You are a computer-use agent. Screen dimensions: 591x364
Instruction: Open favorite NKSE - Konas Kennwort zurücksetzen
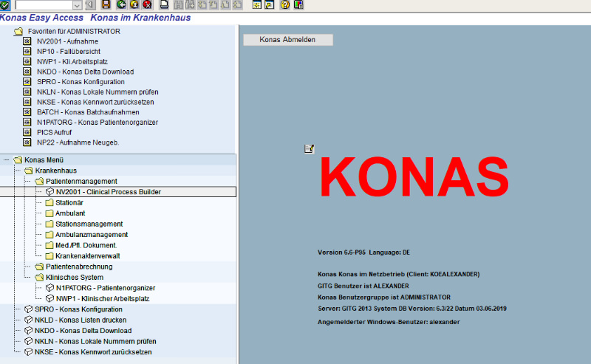point(95,102)
